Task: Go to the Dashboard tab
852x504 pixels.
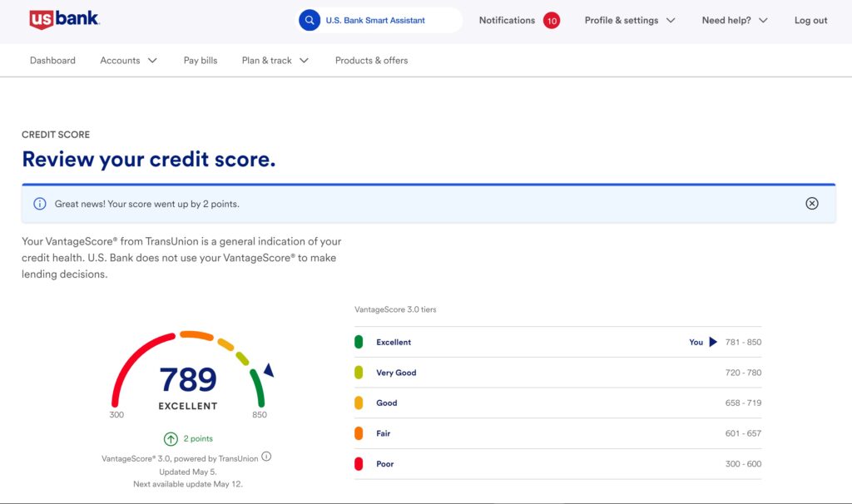Action: click(52, 61)
